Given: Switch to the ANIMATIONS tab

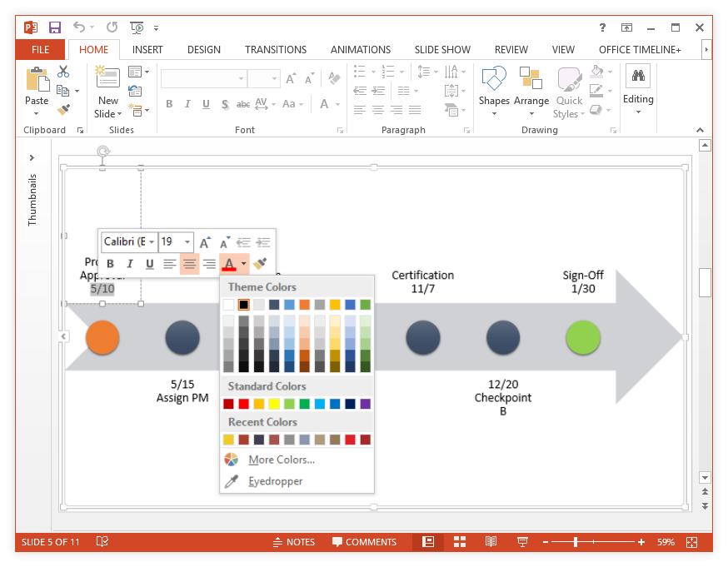Looking at the screenshot, I should click(361, 50).
